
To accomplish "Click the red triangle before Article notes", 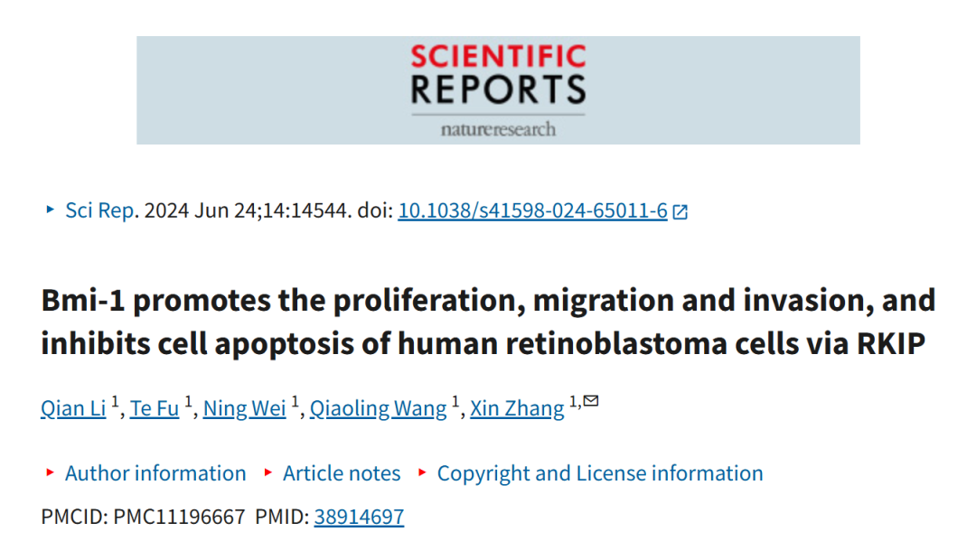I will (268, 473).
